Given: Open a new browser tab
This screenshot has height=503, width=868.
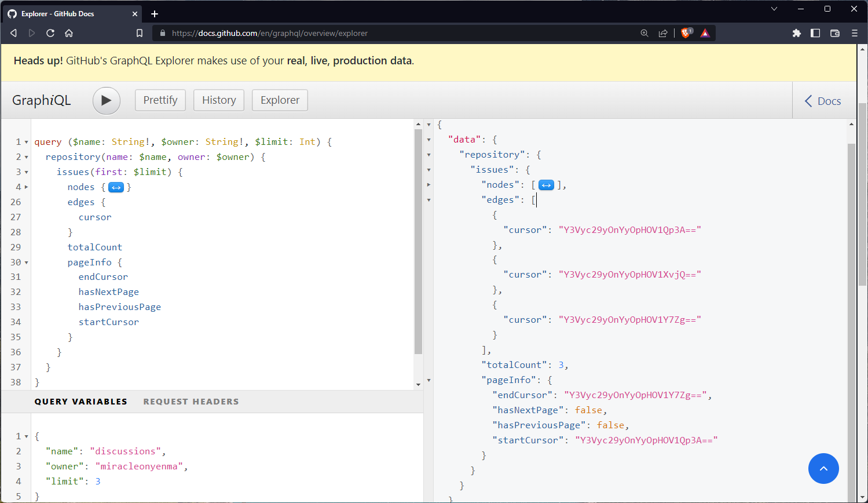Looking at the screenshot, I should [x=155, y=14].
